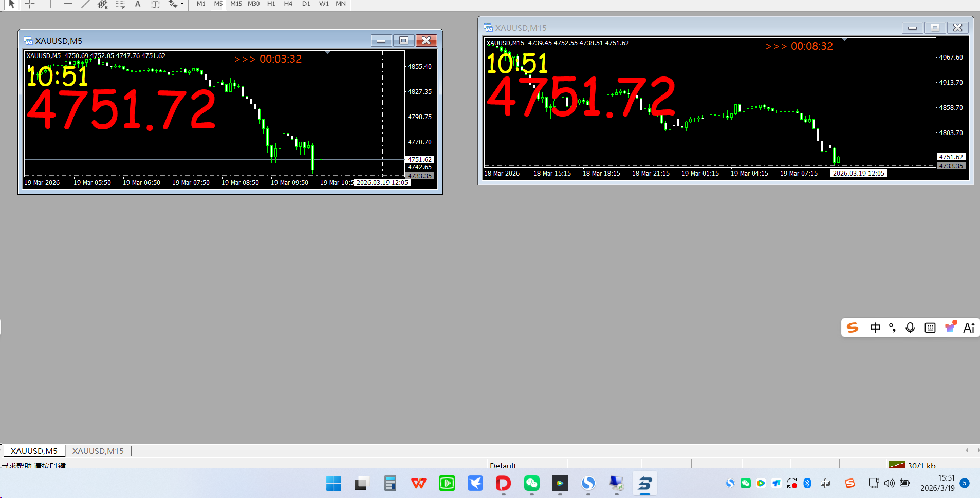Click the chart shift marker in M15 chart

point(844,40)
